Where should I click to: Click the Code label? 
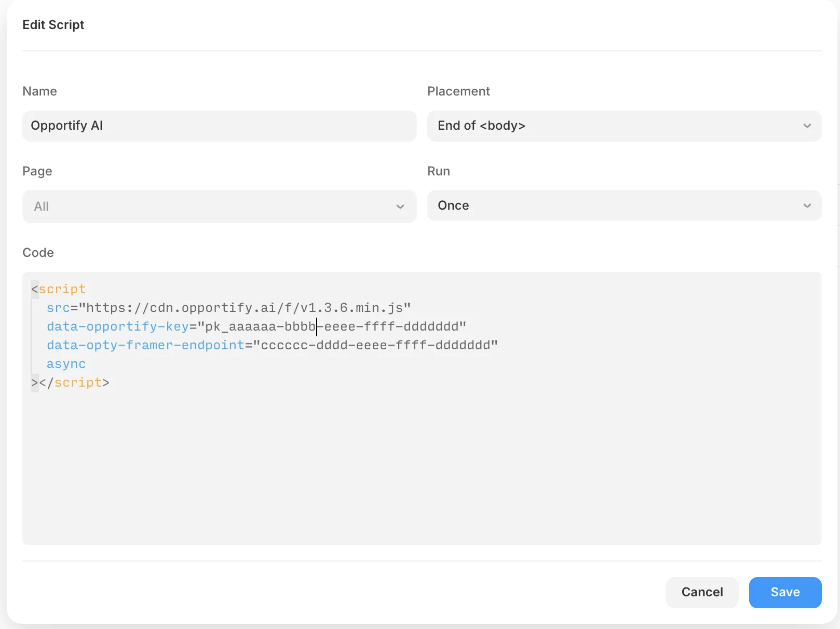38,252
